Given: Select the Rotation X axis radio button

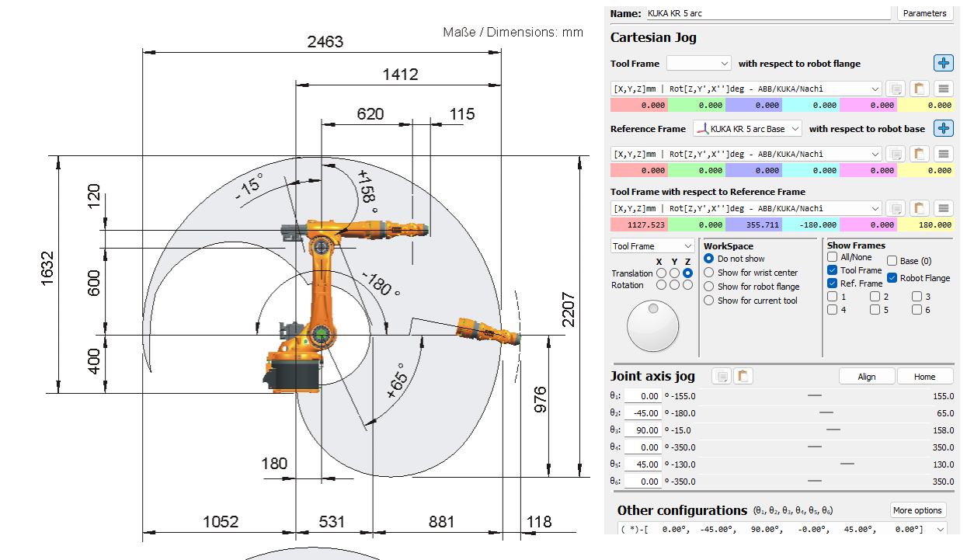Looking at the screenshot, I should coord(660,285).
